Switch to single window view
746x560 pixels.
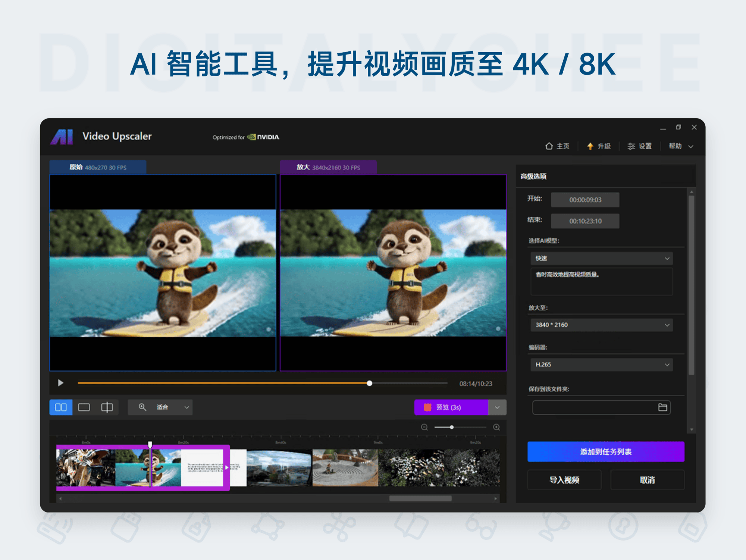coord(84,407)
